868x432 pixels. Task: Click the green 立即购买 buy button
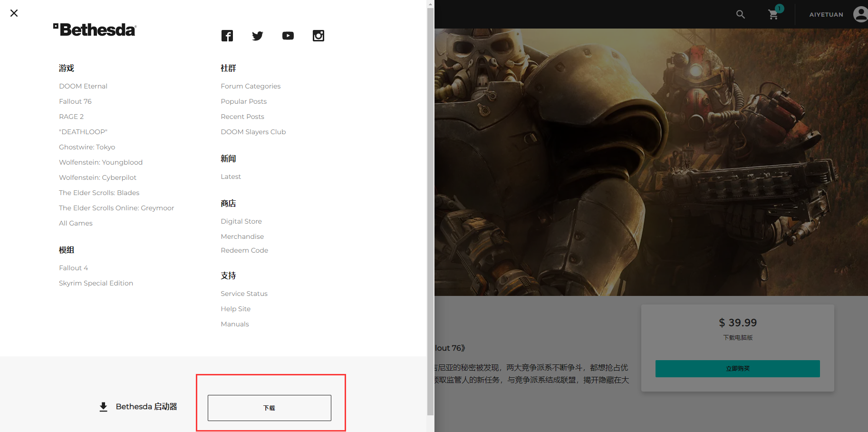pos(738,369)
